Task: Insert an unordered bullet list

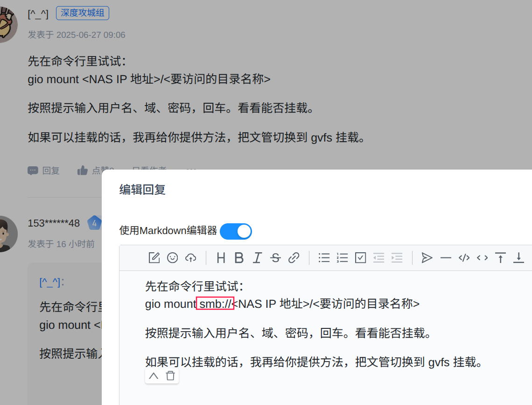Action: tap(324, 258)
